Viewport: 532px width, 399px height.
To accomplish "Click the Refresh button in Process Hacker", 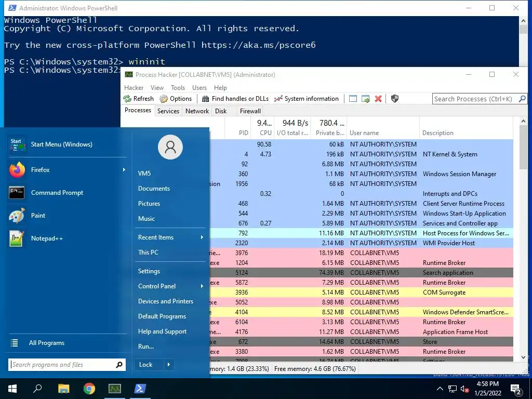I will [138, 99].
